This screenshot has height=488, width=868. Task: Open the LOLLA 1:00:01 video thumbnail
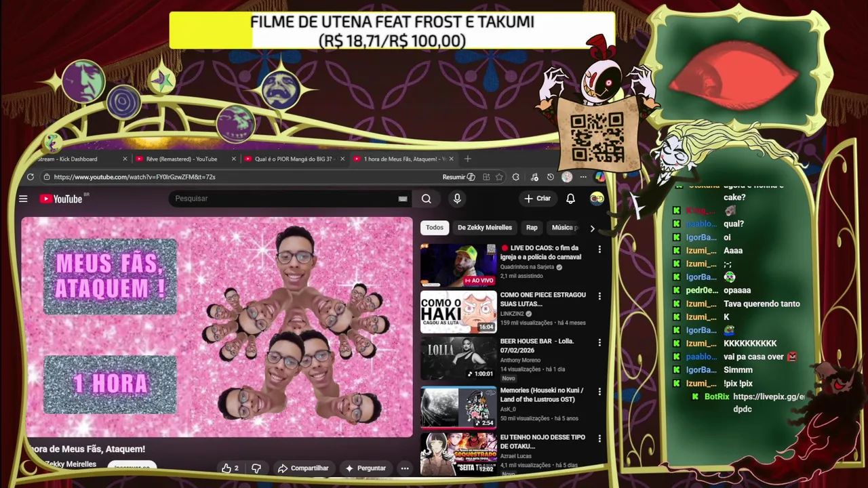click(458, 359)
